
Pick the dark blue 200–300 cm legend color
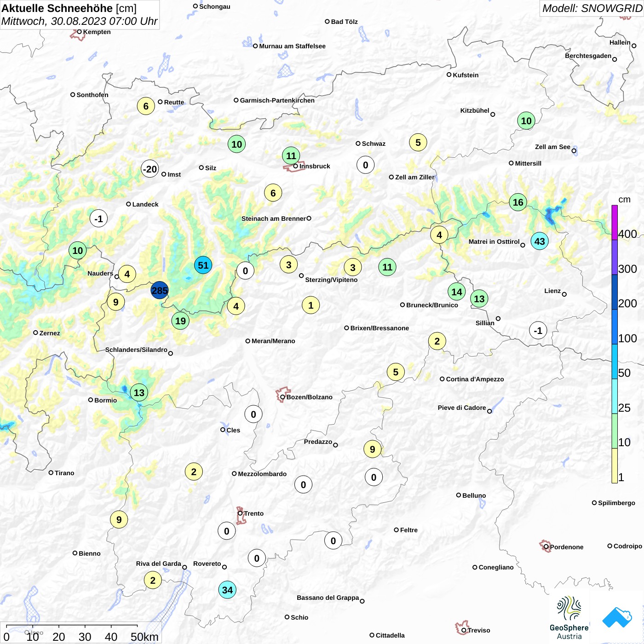pos(615,292)
